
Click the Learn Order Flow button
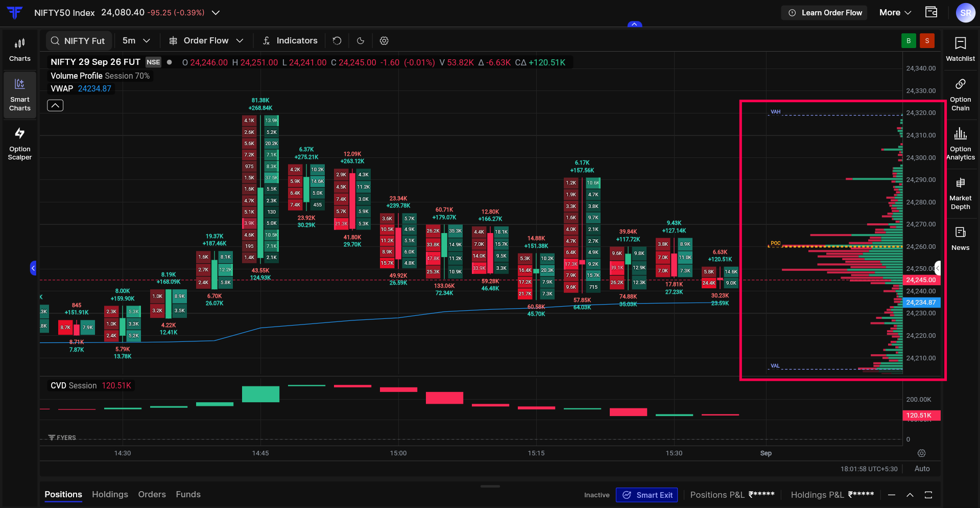825,13
